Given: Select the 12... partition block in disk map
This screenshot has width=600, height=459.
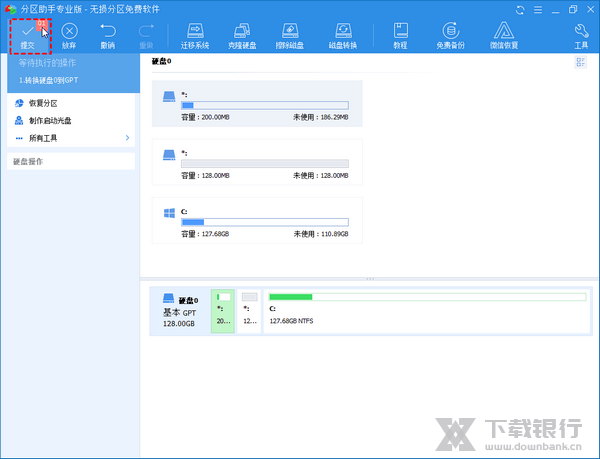Looking at the screenshot, I should 249,311.
